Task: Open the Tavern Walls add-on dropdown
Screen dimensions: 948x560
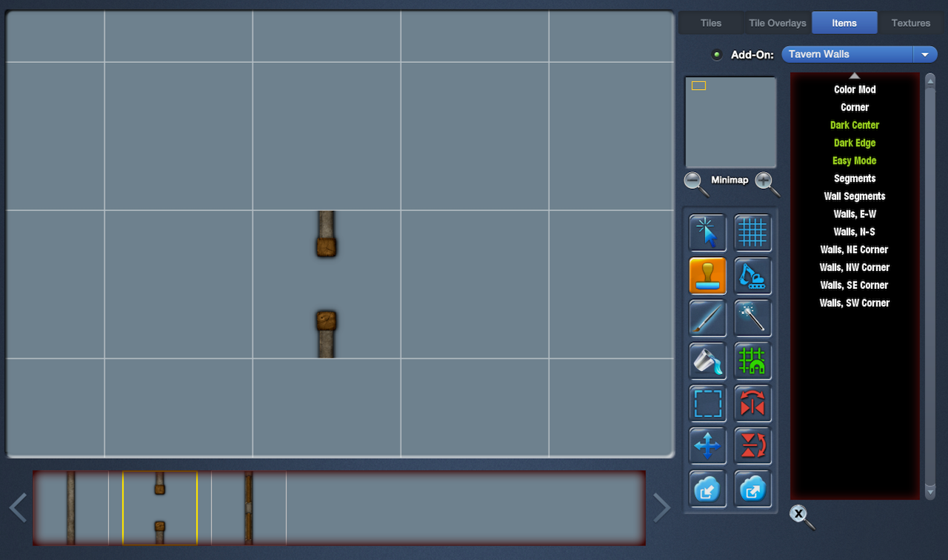Action: point(859,54)
